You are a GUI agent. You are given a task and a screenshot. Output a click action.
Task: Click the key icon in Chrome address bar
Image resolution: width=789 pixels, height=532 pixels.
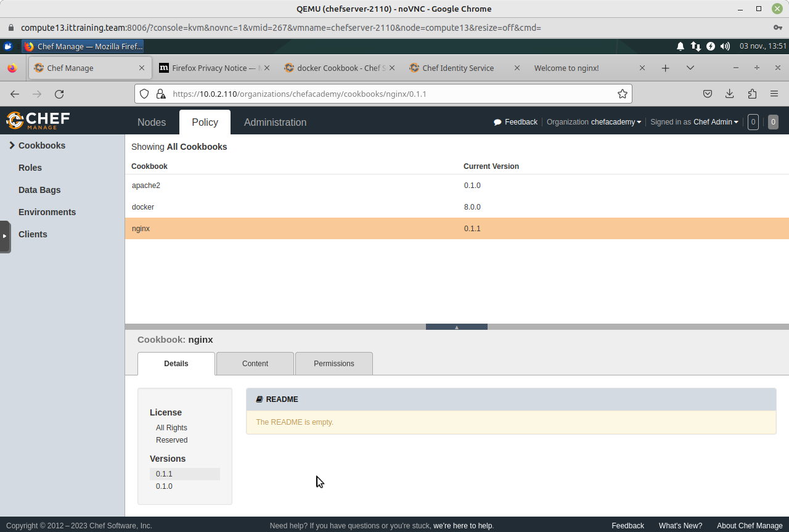(x=778, y=28)
